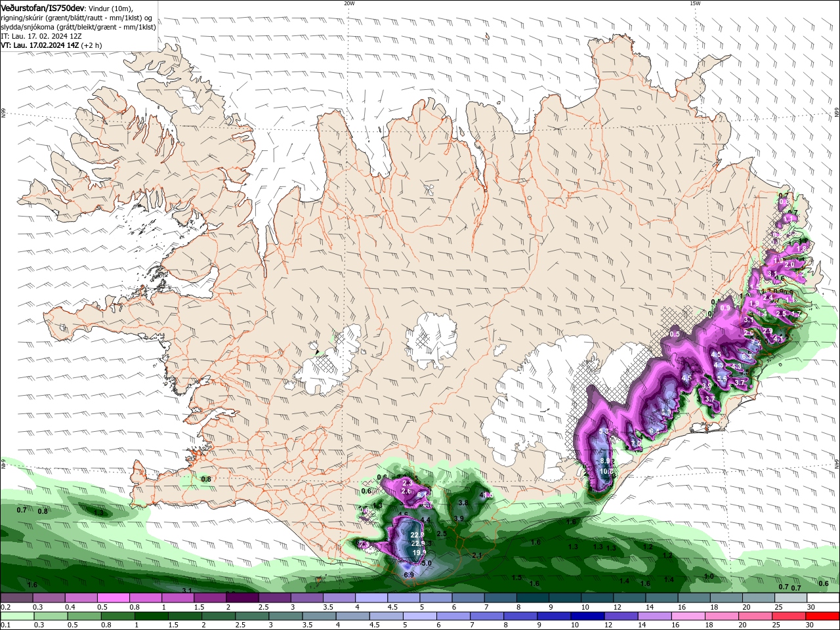
Task: Click the 3.9 precipitation value on the map
Action: pos(459,518)
